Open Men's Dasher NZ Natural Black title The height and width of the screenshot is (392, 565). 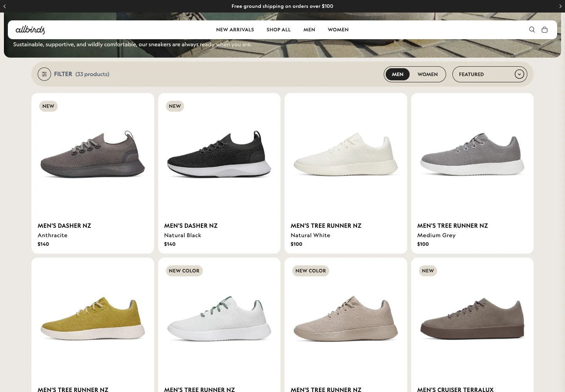pyautogui.click(x=191, y=226)
